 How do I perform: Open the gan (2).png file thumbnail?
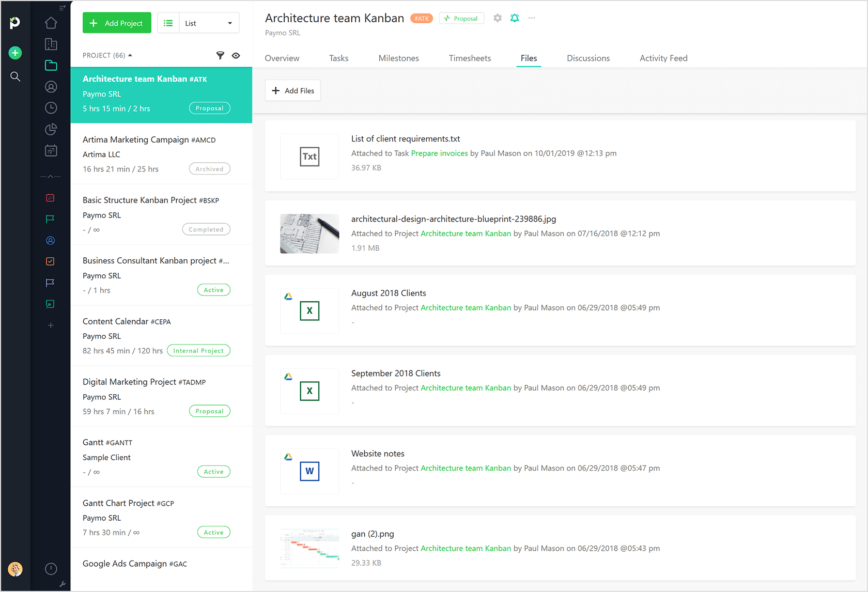309,548
